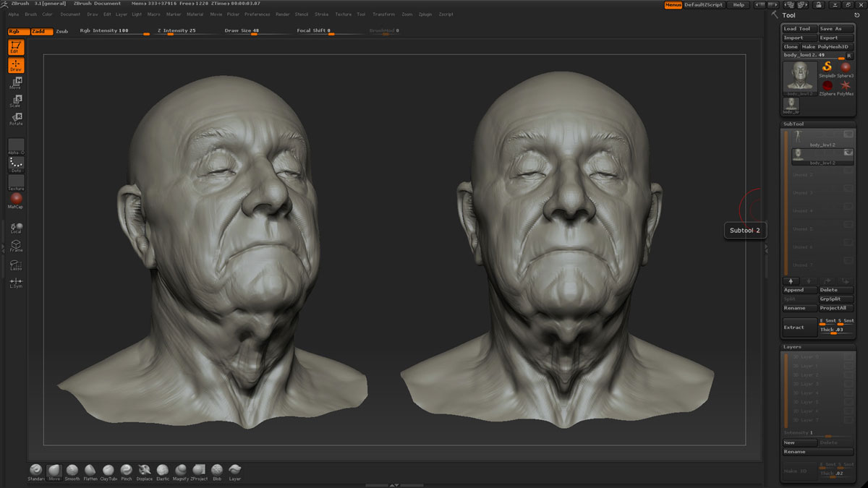Select the Magnify brush
The width and height of the screenshot is (868, 488).
point(181,470)
